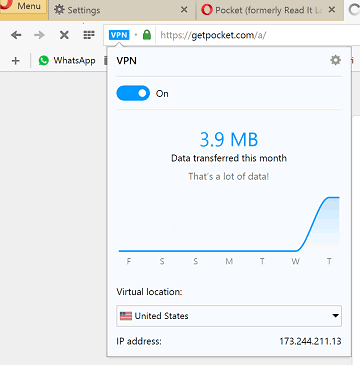Image resolution: width=360 pixels, height=365 pixels.
Task: Click the WhatsApp logo icon
Action: 43,61
